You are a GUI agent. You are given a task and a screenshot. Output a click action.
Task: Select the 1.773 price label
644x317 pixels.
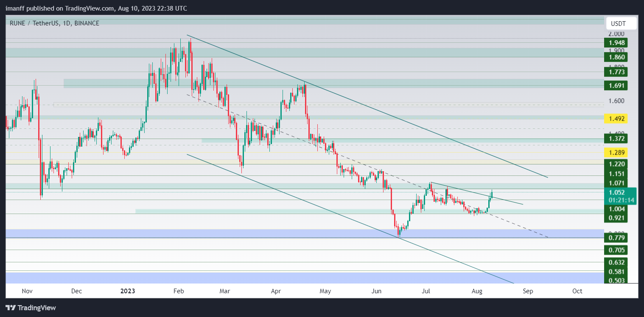click(616, 72)
